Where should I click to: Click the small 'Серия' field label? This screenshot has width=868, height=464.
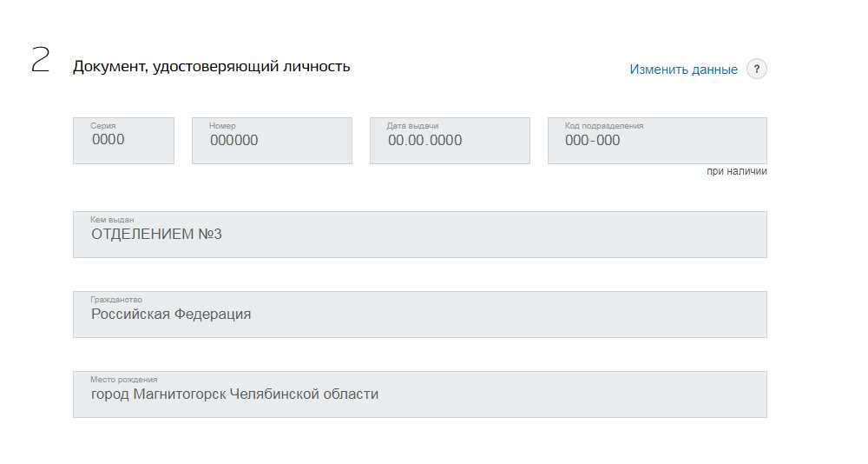tap(102, 126)
